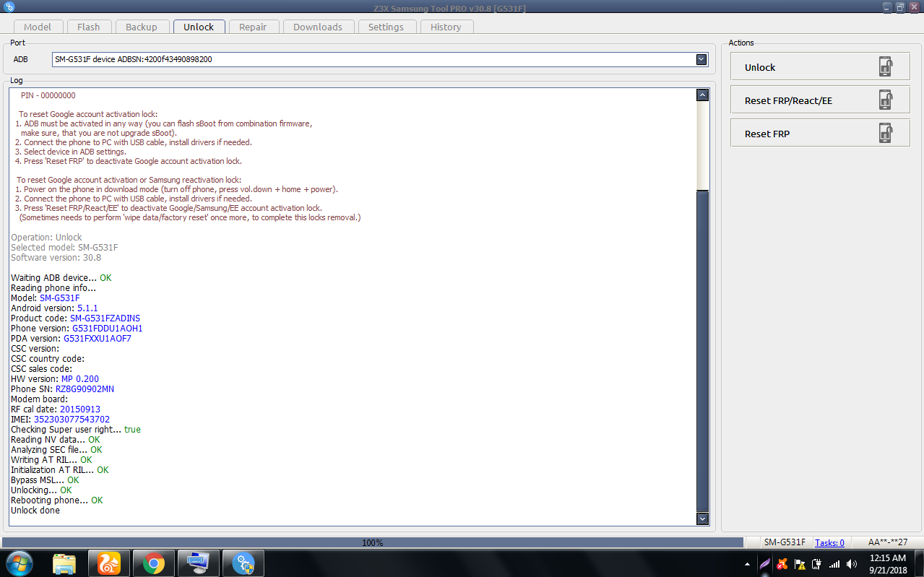Click 'Rebooting phone... OK' log line
The width and height of the screenshot is (924, 577).
coord(57,500)
